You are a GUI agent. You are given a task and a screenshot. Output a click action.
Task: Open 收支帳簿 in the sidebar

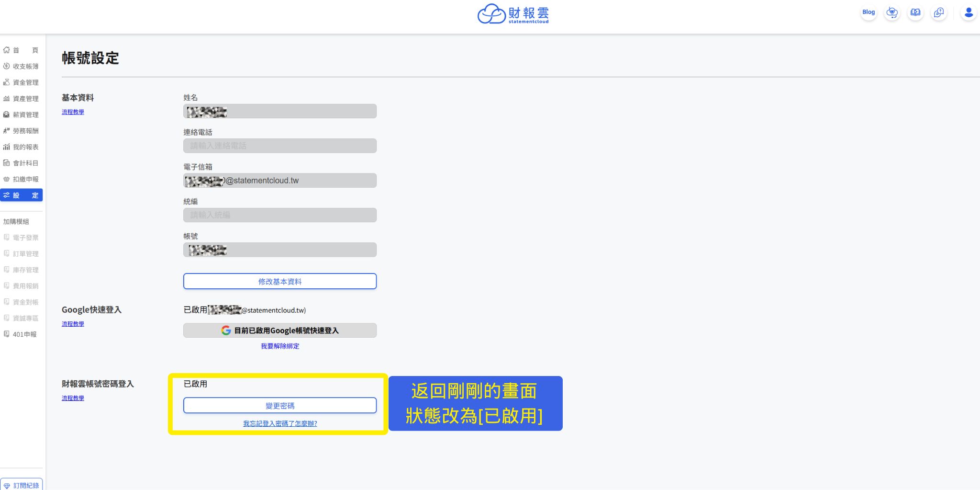[21, 67]
